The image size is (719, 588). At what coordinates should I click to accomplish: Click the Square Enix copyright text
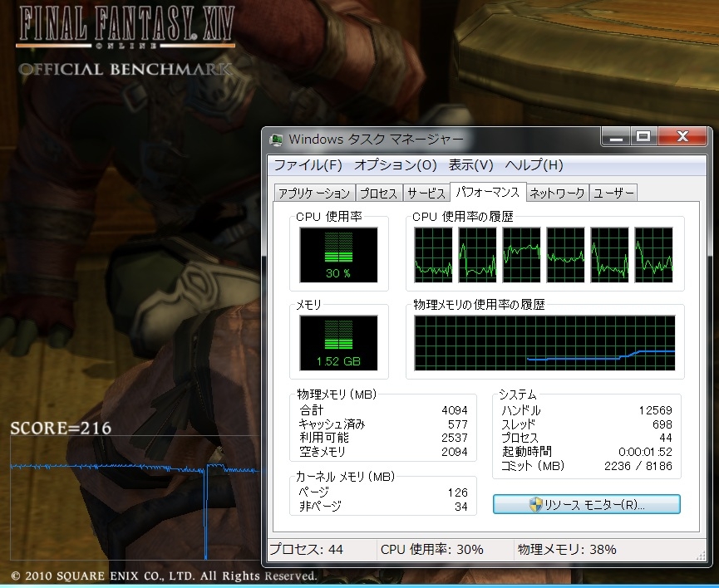tap(164, 576)
